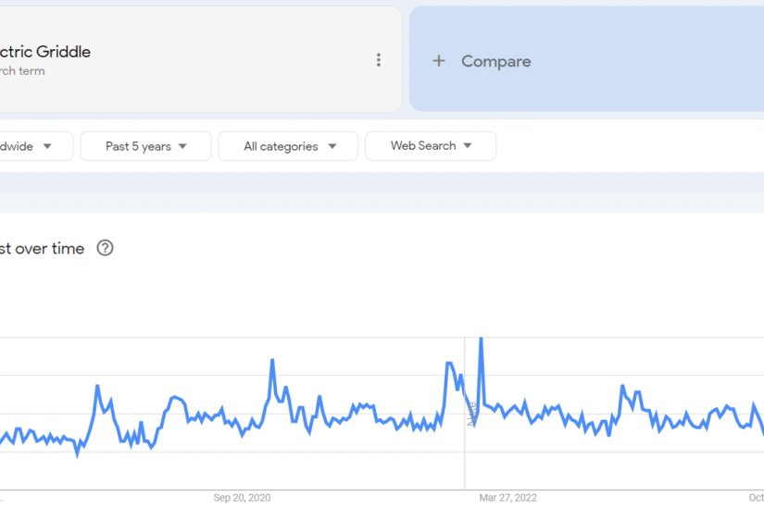Open the Web Search type dropdown

430,146
